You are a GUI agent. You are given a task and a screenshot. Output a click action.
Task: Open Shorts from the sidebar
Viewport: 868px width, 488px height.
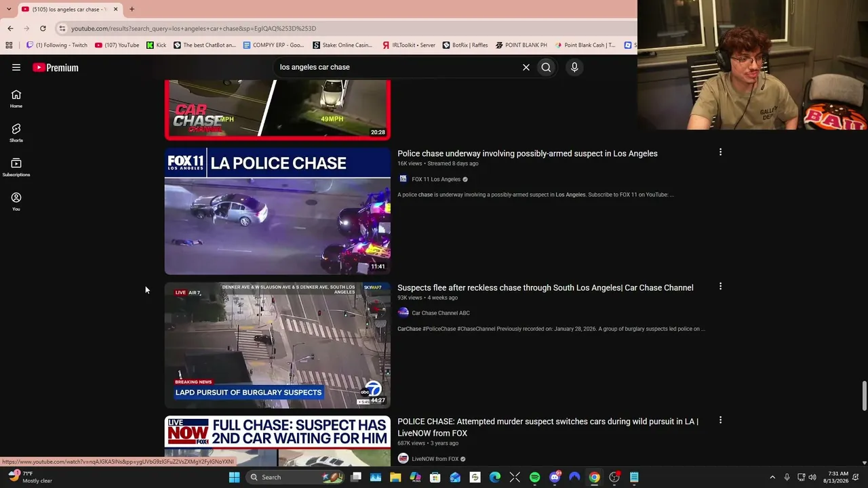(16, 133)
